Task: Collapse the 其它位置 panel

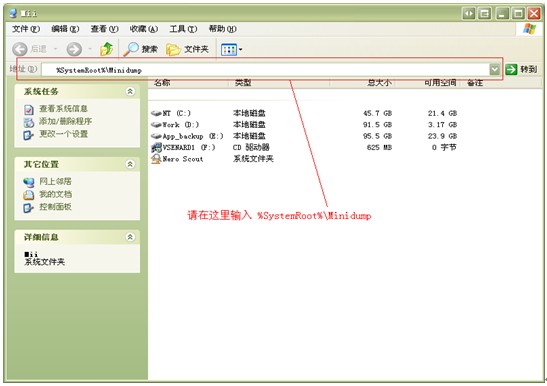Action: [x=130, y=164]
